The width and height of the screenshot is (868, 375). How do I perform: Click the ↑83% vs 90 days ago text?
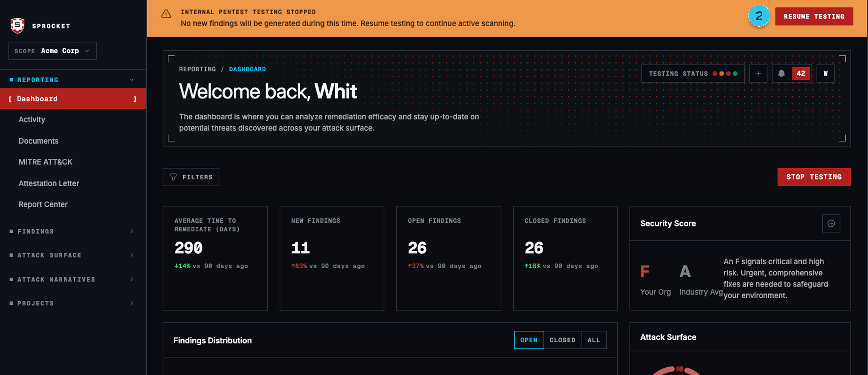pyautogui.click(x=328, y=266)
